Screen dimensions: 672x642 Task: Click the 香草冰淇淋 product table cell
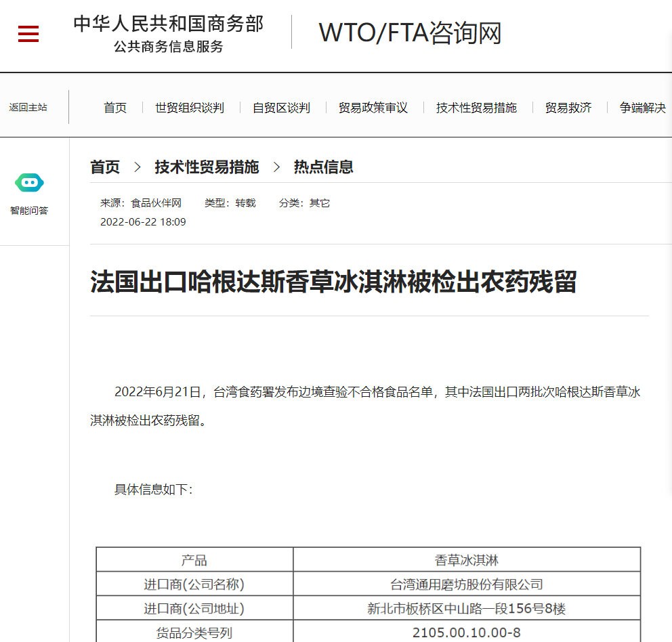coord(467,560)
